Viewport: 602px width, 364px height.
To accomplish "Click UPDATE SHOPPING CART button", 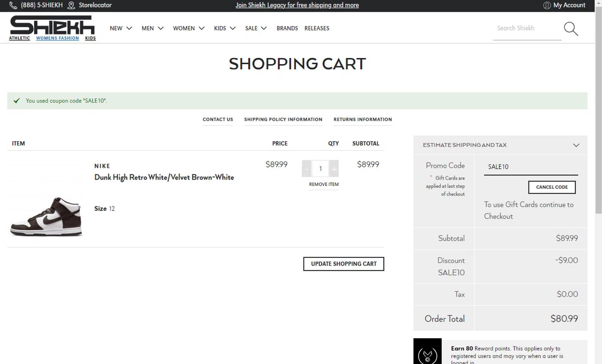I will (x=344, y=264).
